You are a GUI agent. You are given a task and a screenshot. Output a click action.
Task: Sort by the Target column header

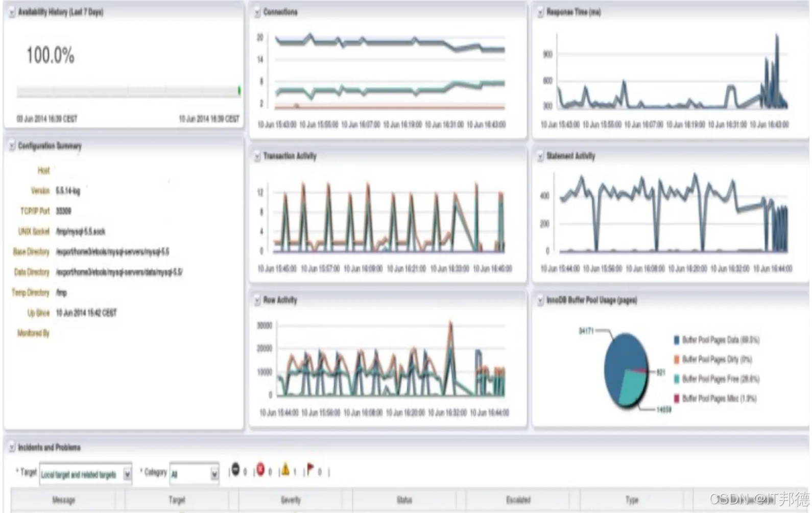(177, 500)
